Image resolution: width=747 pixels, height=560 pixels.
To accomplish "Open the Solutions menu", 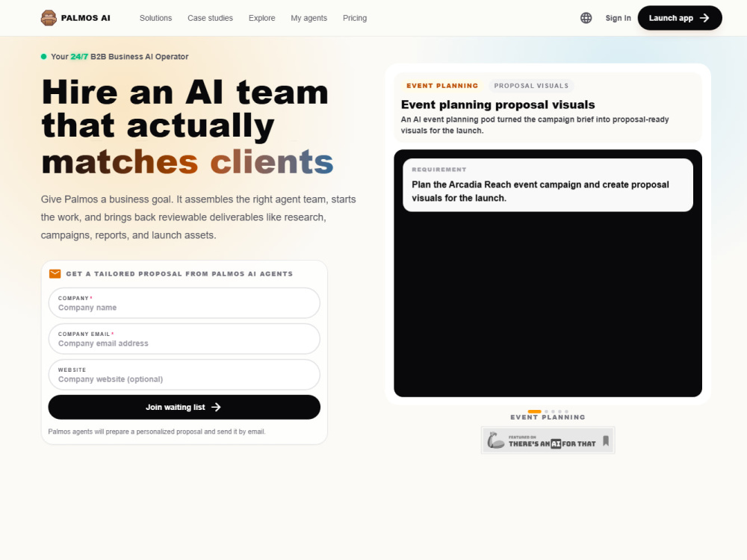I will (156, 18).
